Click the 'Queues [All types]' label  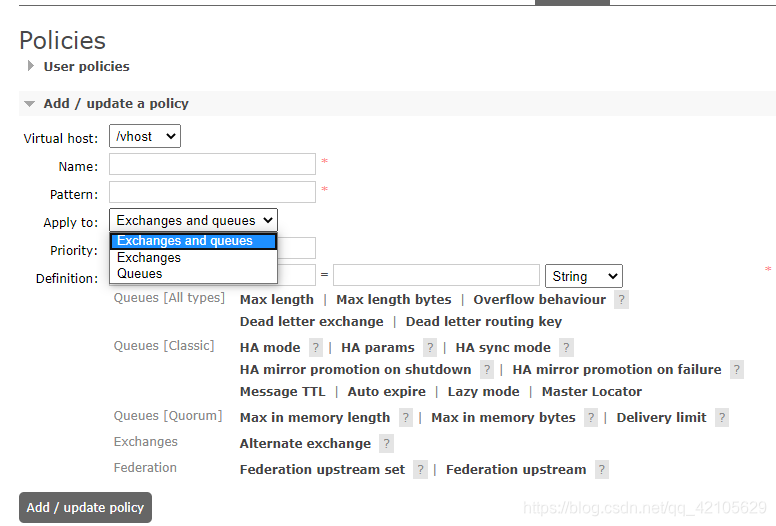coord(169,298)
